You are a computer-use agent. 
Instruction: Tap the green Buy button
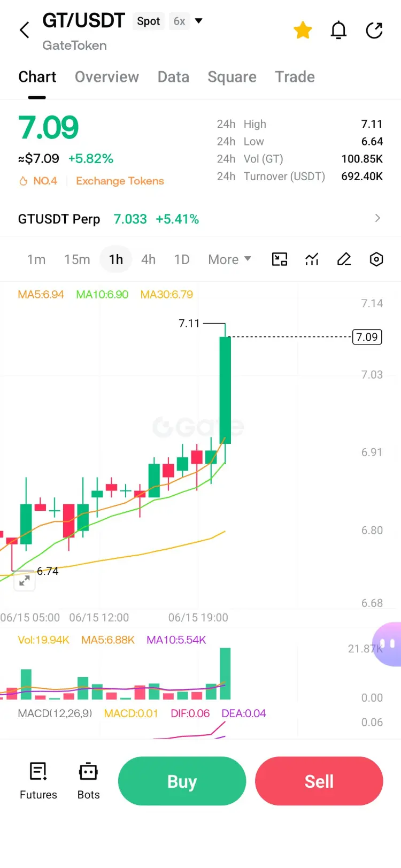pos(182,781)
